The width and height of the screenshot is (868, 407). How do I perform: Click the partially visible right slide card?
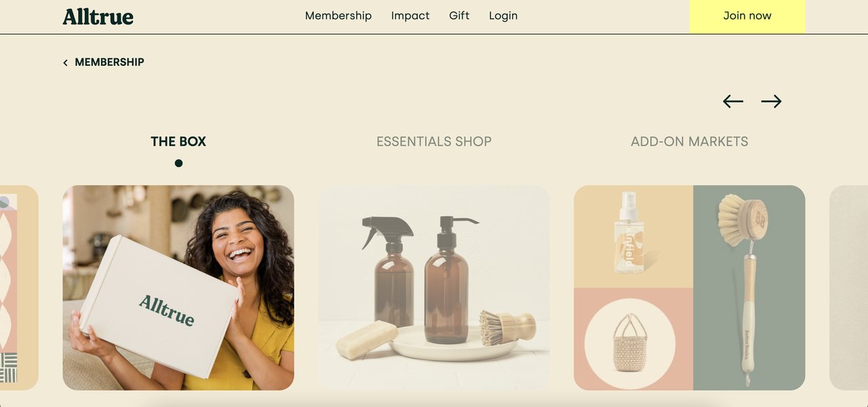pos(848,288)
